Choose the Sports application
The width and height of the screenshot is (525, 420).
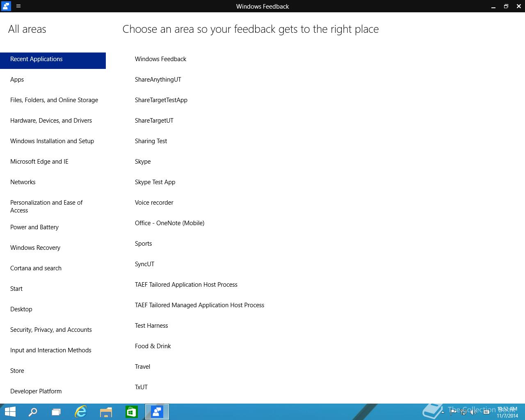point(143,244)
